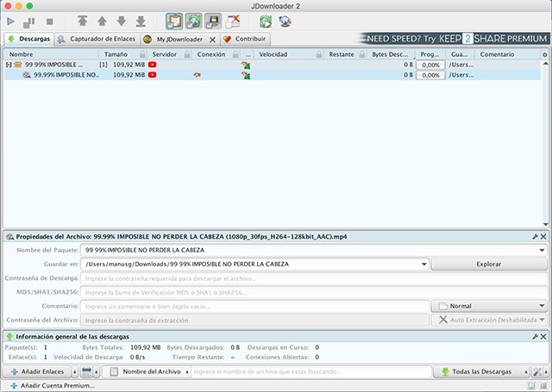Sort by the Velocidad column header
The height and width of the screenshot is (392, 552).
click(x=273, y=54)
